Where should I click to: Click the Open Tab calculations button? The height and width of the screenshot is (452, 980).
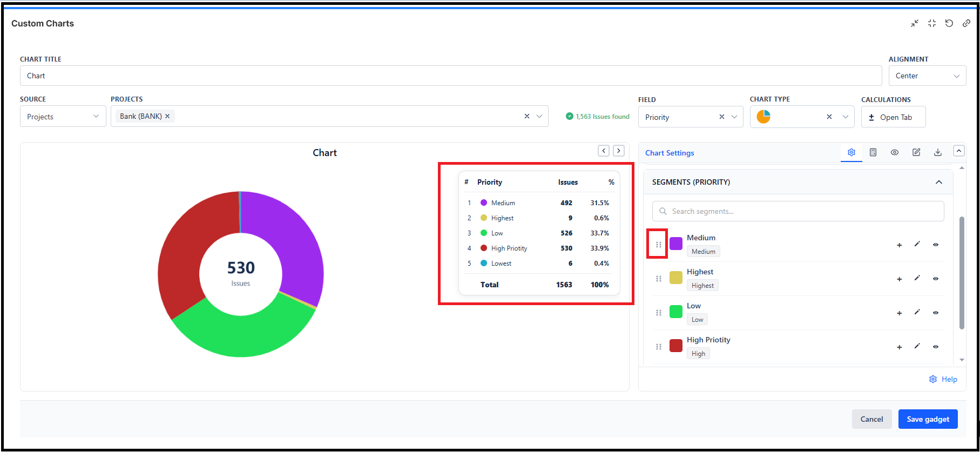pyautogui.click(x=893, y=117)
